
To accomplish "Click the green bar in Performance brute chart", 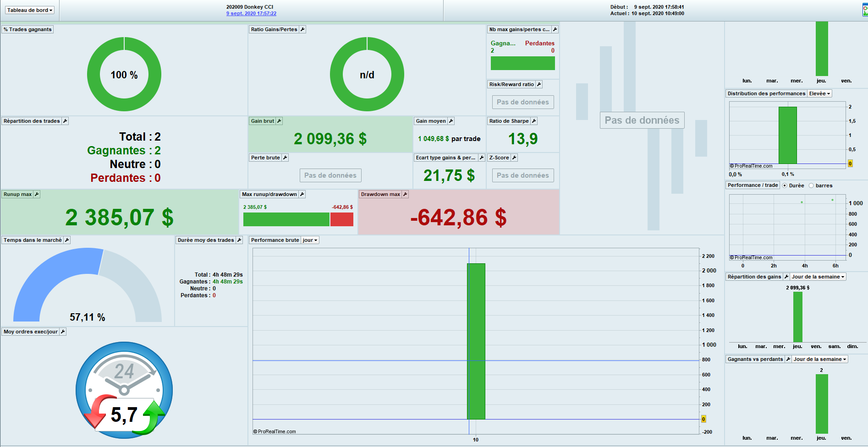I will pos(476,341).
